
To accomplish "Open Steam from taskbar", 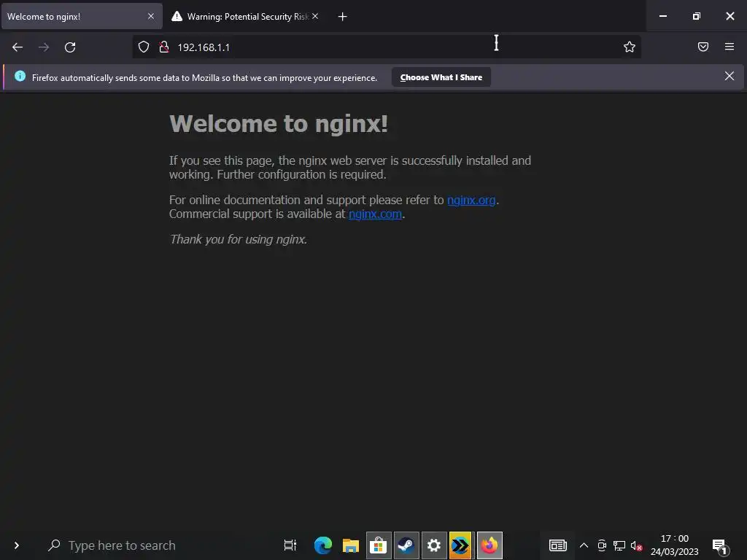I will 406,545.
